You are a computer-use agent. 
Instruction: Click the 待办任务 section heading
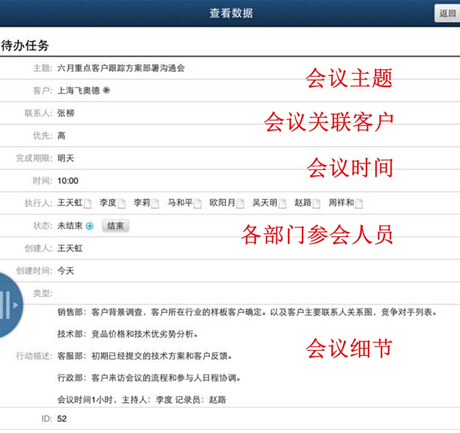click(x=25, y=45)
